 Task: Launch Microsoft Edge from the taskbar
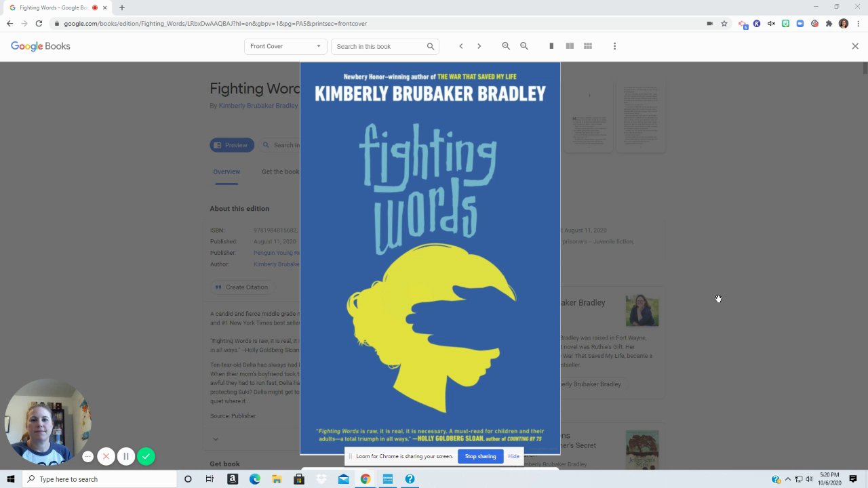255,479
